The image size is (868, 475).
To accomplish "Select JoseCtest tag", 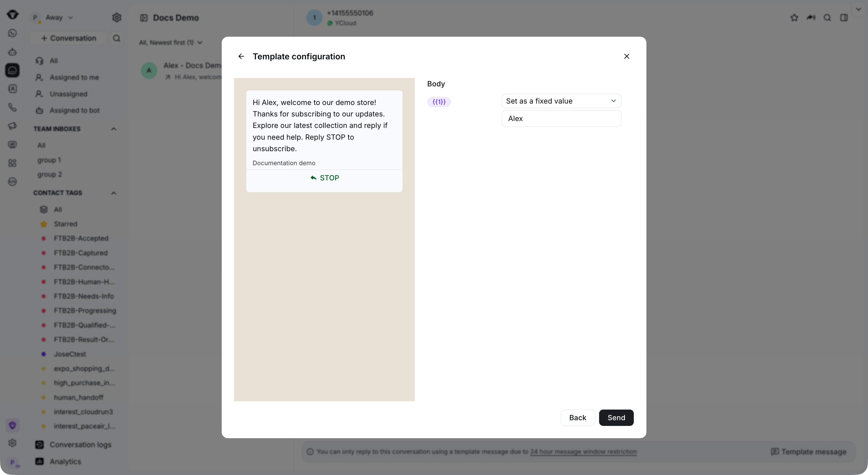I will 69,354.
